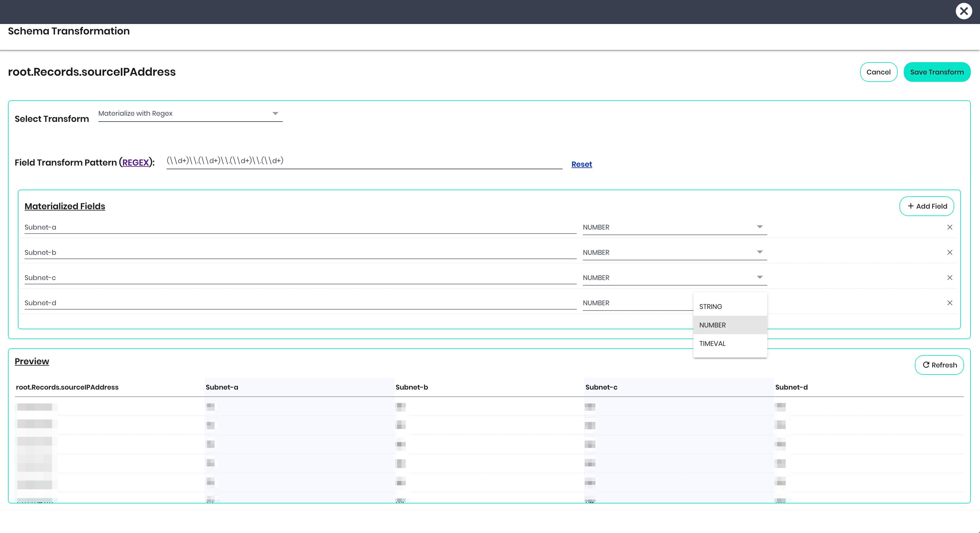Open the Subnet-c NUMBER type dropdown
The image size is (980, 533).
tap(674, 278)
